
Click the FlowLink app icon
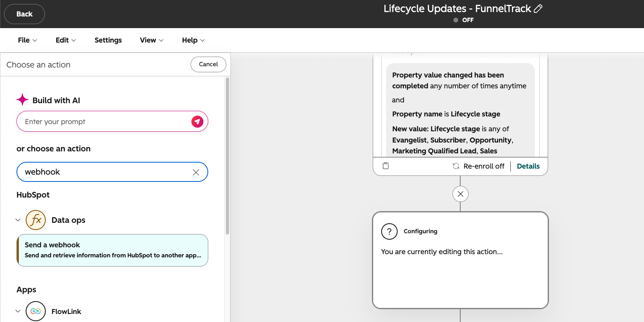click(36, 311)
